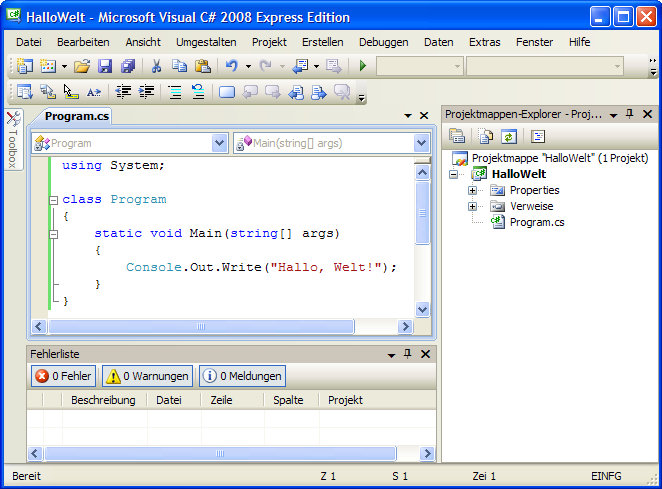The height and width of the screenshot is (489, 662).
Task: Open the Undo history dropdown arrow
Action: (248, 66)
